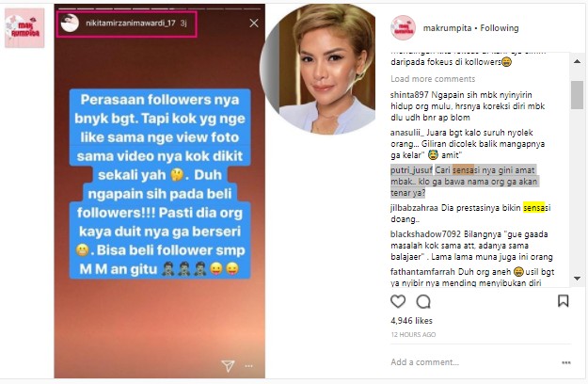
Task: Click the comments scrollbar thumb
Action: [x=577, y=95]
